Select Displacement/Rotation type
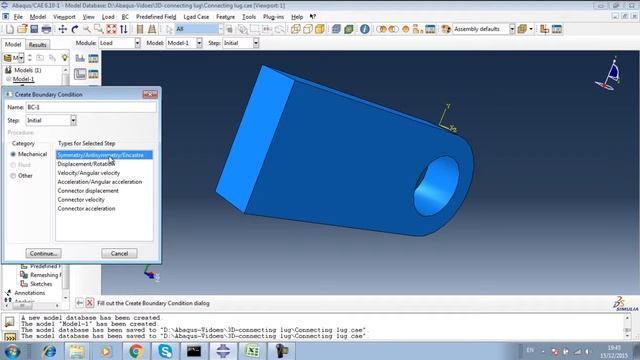 pyautogui.click(x=104, y=164)
